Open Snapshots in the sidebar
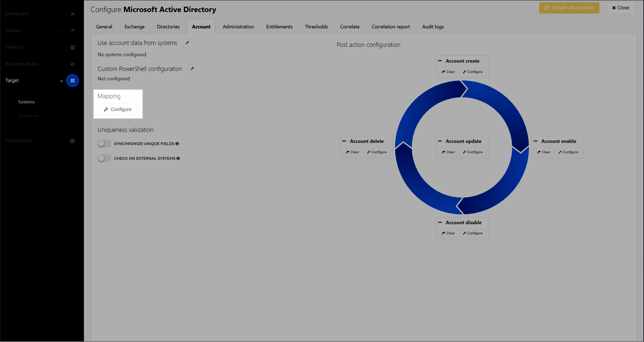The height and width of the screenshot is (342, 644). pos(29,116)
